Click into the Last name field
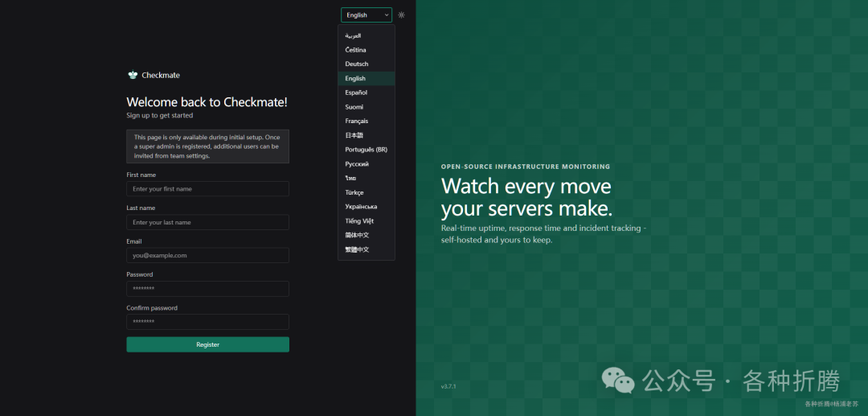This screenshot has width=868, height=416. point(207,222)
